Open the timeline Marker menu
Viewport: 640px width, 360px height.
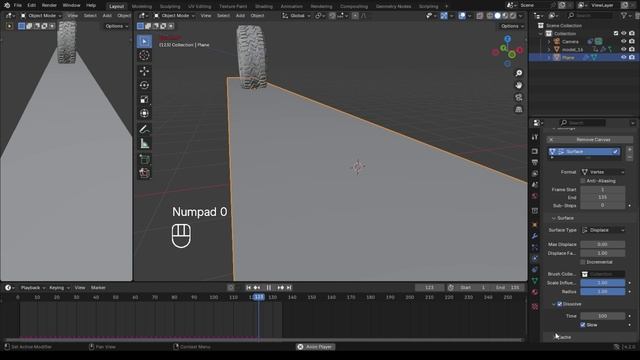[x=98, y=288]
